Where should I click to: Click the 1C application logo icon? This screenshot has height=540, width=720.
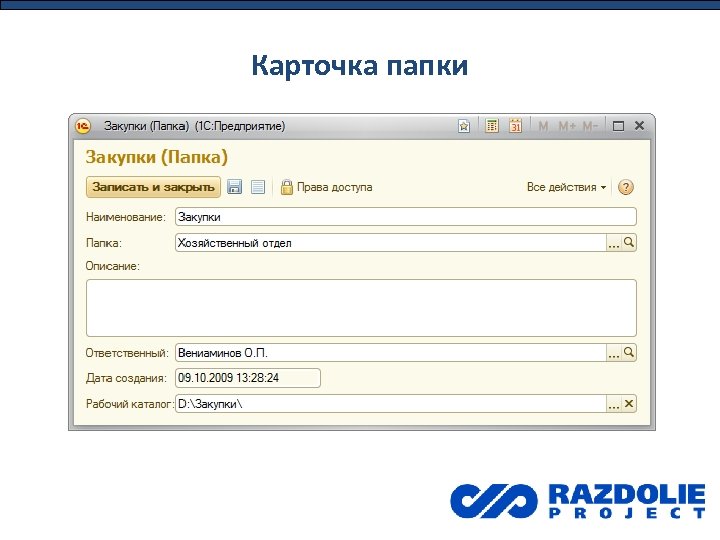[x=83, y=126]
